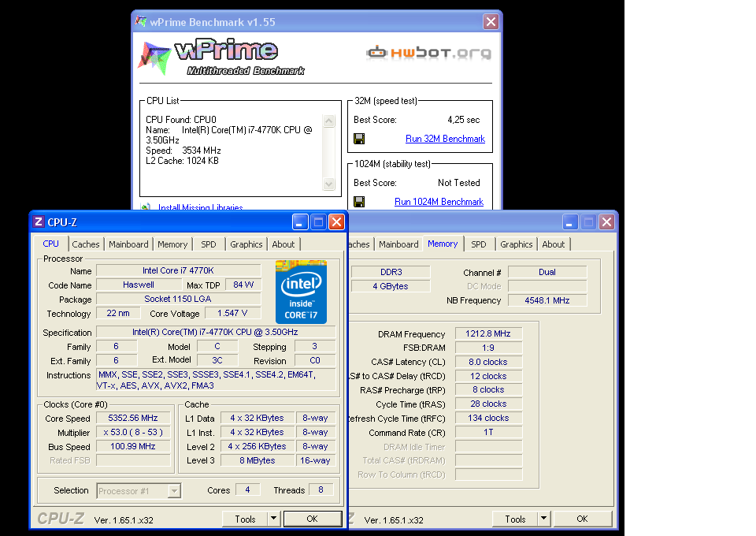Click OK button in rear CPU-Z window
Viewport: 756px width, 536px height.
(583, 519)
